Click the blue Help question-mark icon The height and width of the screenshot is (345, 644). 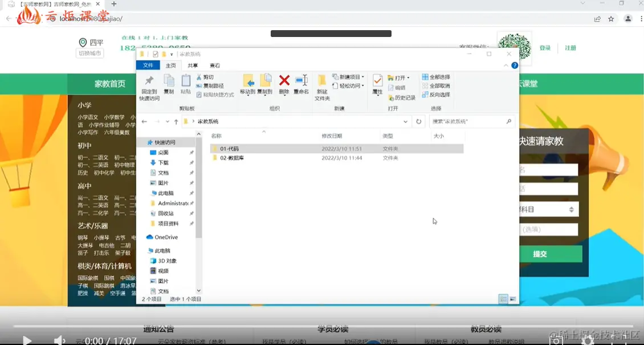click(x=515, y=65)
